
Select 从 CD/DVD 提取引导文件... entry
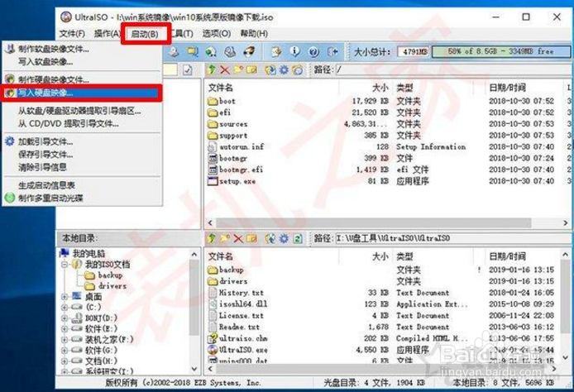tap(69, 124)
